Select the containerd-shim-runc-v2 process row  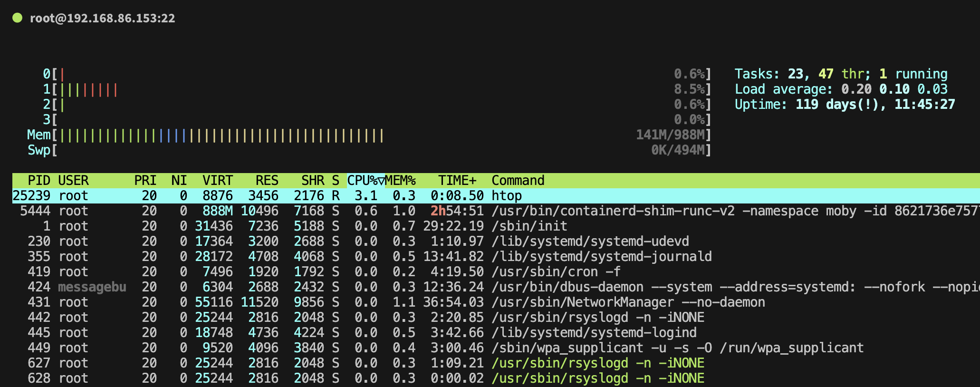(x=496, y=211)
